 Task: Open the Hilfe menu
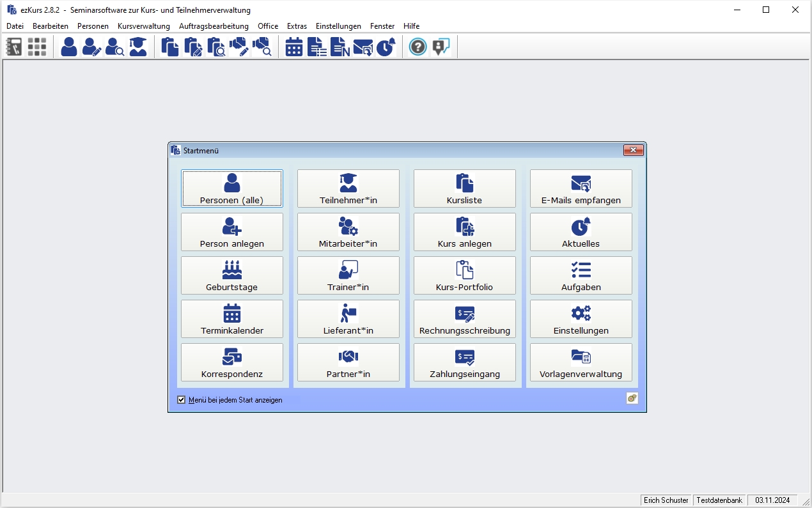[x=412, y=26]
